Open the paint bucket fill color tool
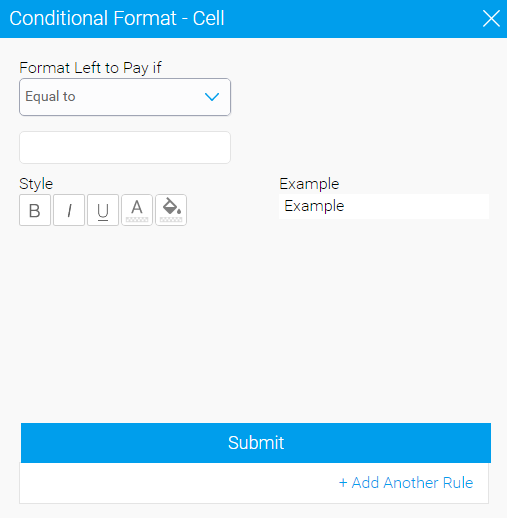This screenshot has width=507, height=518. 171,210
